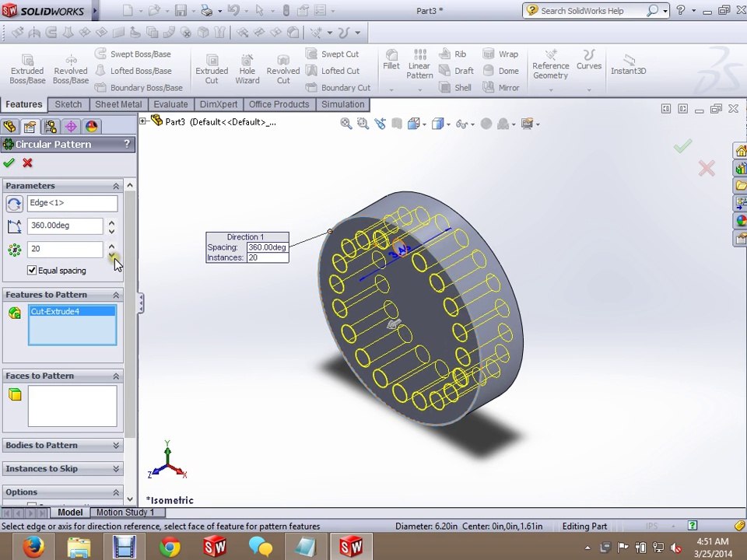747x560 pixels.
Task: Choose Lofted Boss/Base feature
Action: 133,71
